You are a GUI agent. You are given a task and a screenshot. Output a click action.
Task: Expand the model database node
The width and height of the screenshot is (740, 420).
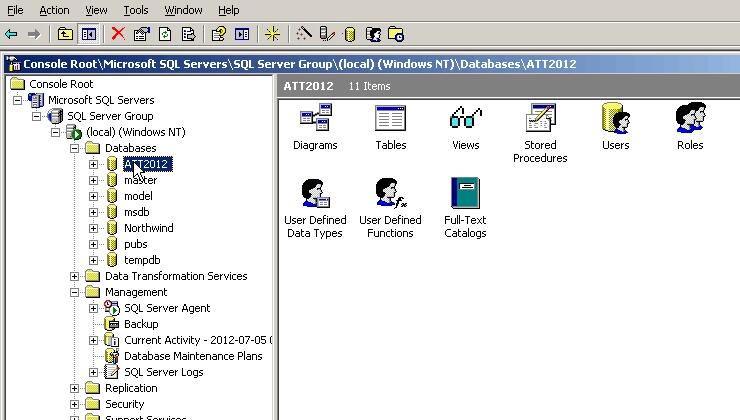click(x=93, y=196)
